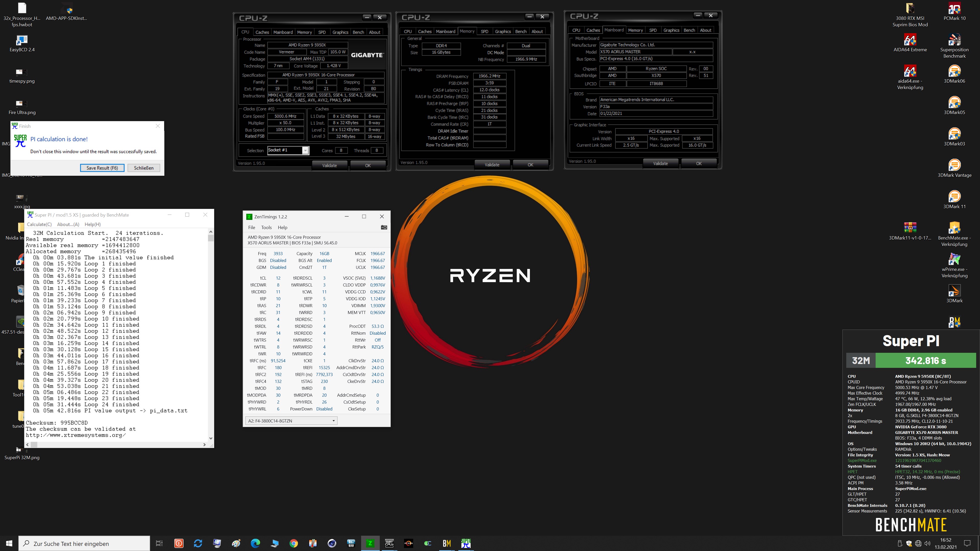Click the Ryzen Master taskbar icon
Image resolution: width=980 pixels, height=551 pixels.
point(408,543)
